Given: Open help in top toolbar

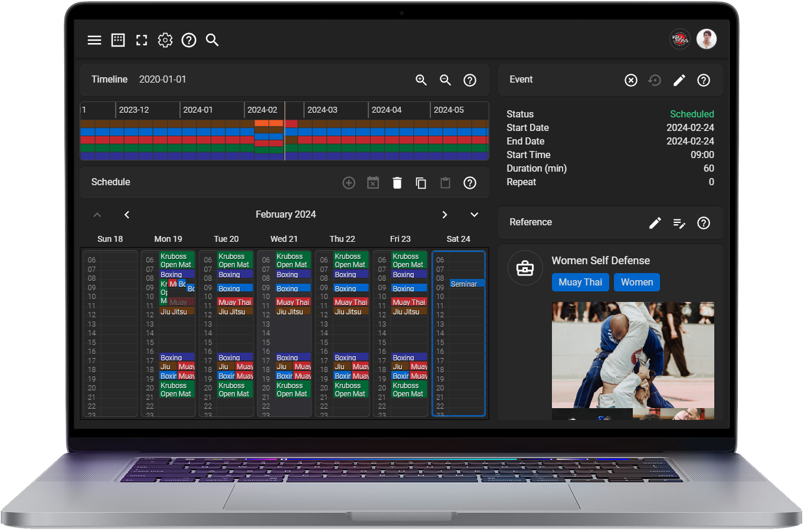Looking at the screenshot, I should pyautogui.click(x=189, y=40).
